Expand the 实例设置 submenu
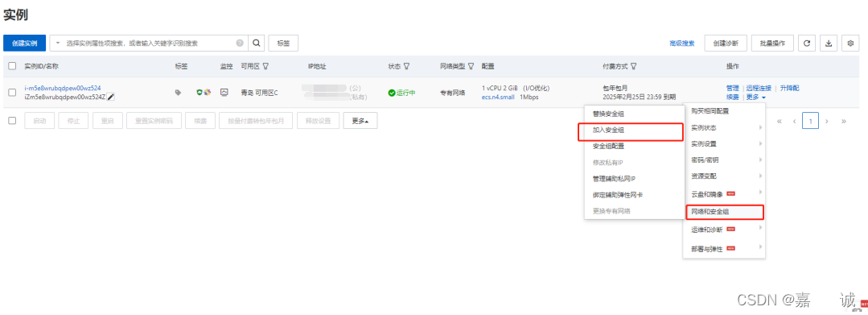Screen dimensions: 868x315 (x=725, y=143)
